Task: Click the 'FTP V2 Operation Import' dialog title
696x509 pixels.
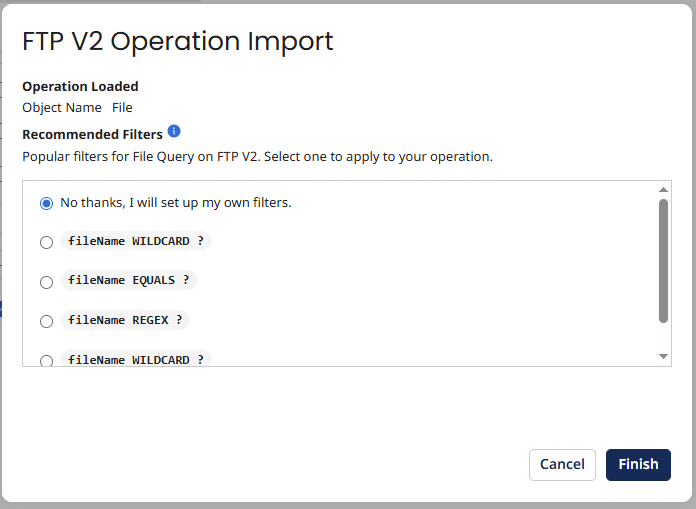Action: [178, 41]
